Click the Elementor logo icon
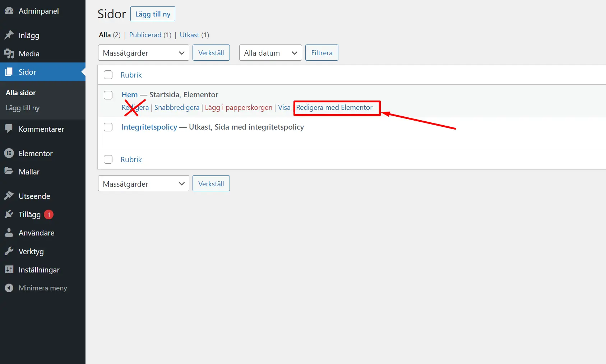The width and height of the screenshot is (606, 364). pyautogui.click(x=9, y=153)
